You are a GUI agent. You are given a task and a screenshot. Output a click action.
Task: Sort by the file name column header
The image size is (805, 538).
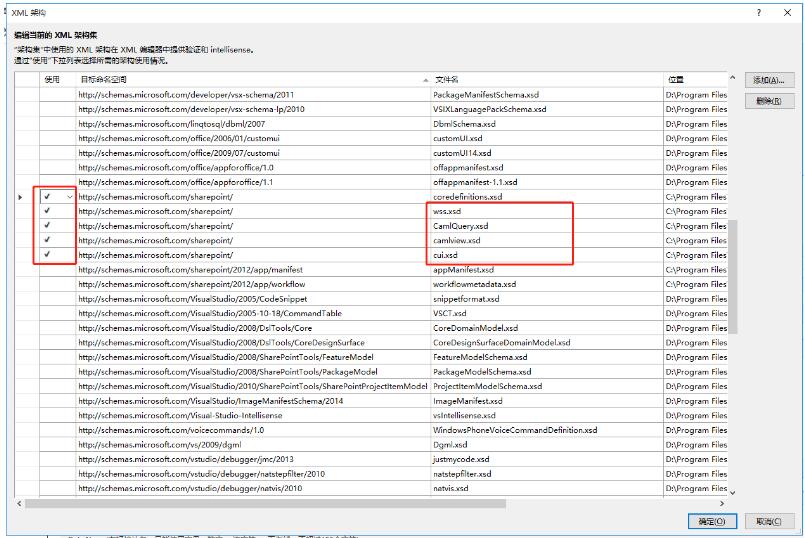tap(547, 80)
